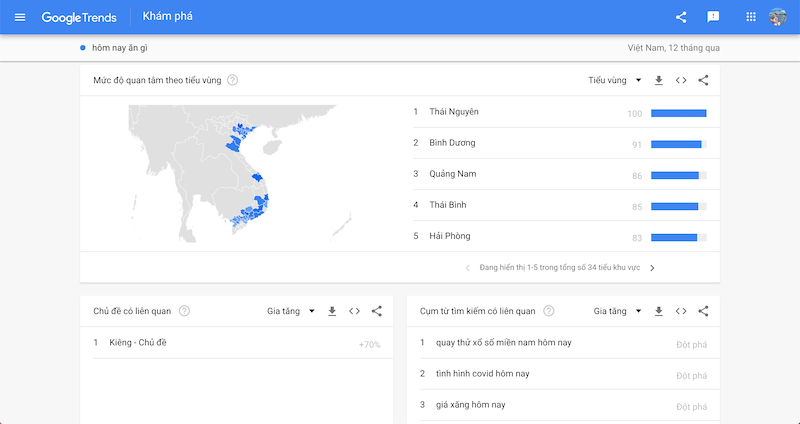Open the Google apps grid
The height and width of the screenshot is (424, 800).
point(752,17)
